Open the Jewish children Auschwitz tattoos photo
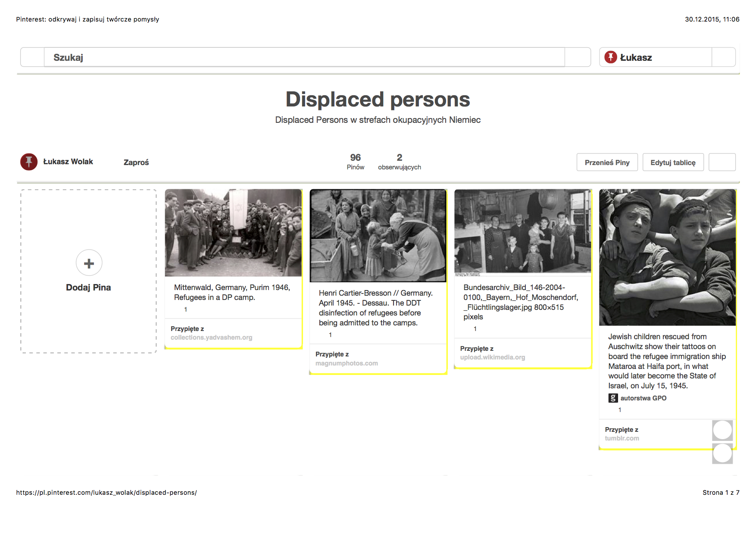Image resolution: width=756 pixels, height=534 pixels. [x=667, y=257]
